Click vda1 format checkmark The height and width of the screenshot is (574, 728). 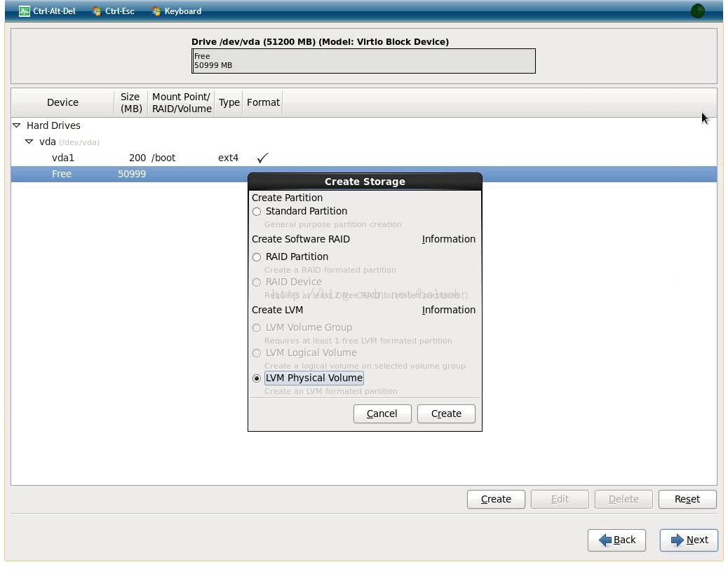point(262,158)
